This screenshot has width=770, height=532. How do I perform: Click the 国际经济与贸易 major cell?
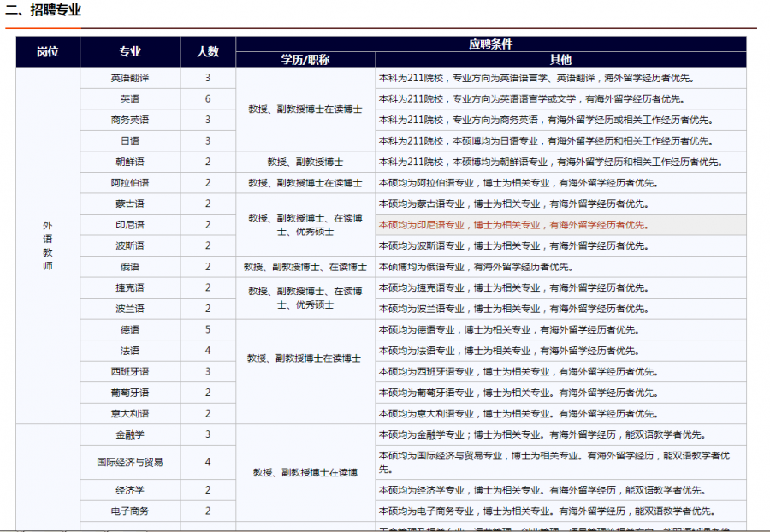tap(130, 462)
